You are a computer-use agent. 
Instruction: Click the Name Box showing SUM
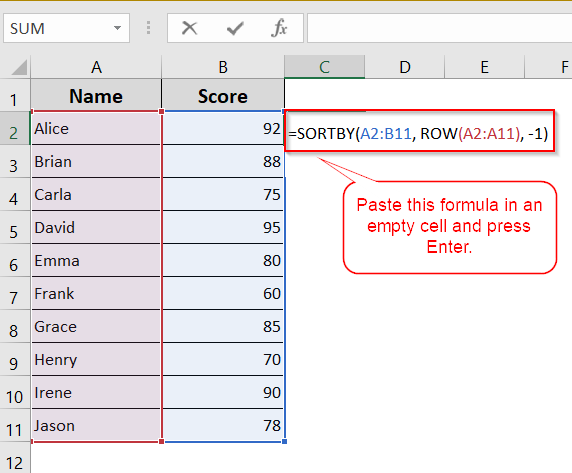[x=66, y=28]
